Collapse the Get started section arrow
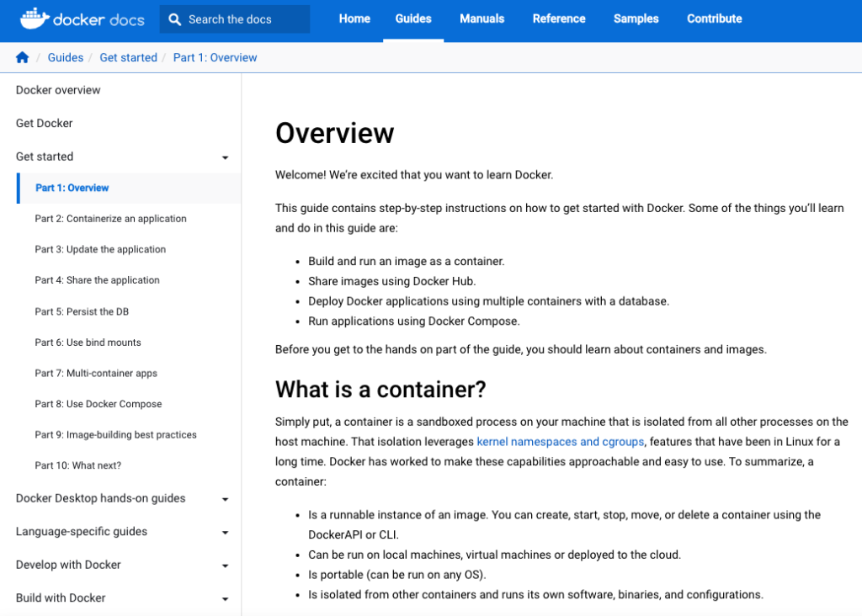862x616 pixels. pyautogui.click(x=225, y=157)
